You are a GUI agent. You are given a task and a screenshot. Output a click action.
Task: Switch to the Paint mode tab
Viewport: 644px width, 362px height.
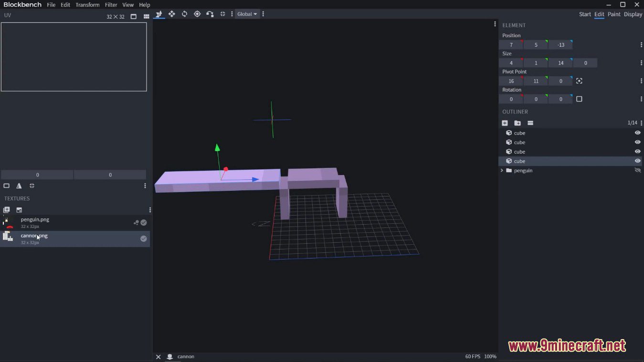[x=613, y=14]
